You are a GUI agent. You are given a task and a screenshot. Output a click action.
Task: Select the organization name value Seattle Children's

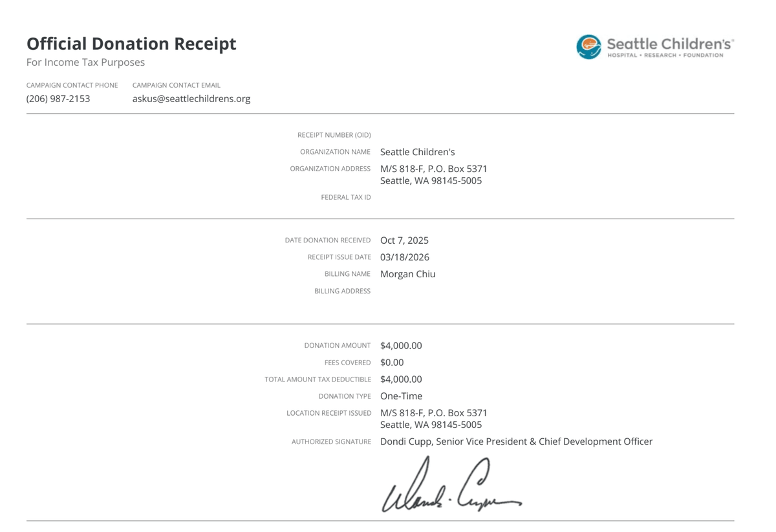pyautogui.click(x=418, y=152)
